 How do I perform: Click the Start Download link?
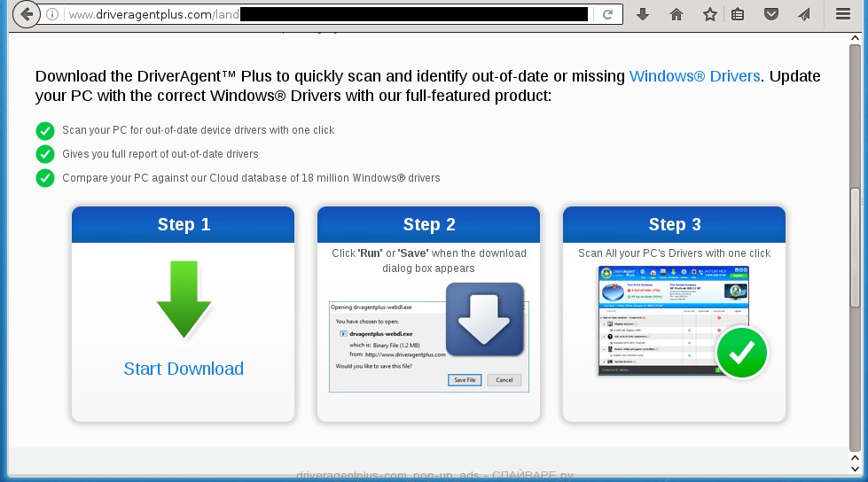click(184, 369)
